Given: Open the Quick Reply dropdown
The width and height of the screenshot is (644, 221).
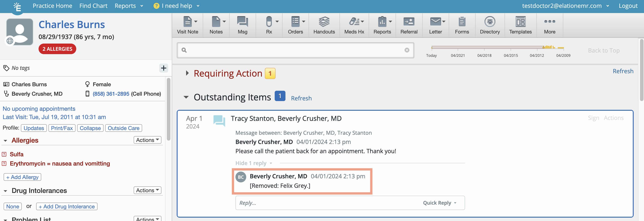Looking at the screenshot, I should [x=439, y=203].
